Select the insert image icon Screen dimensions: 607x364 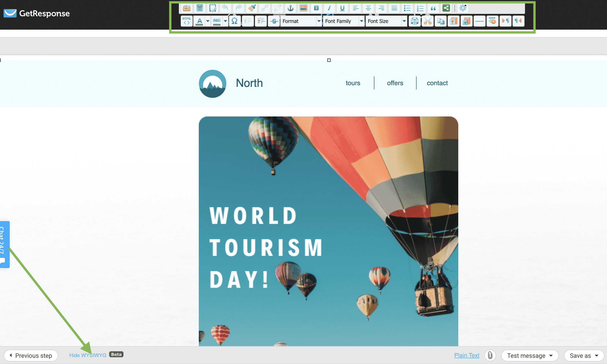tap(303, 8)
